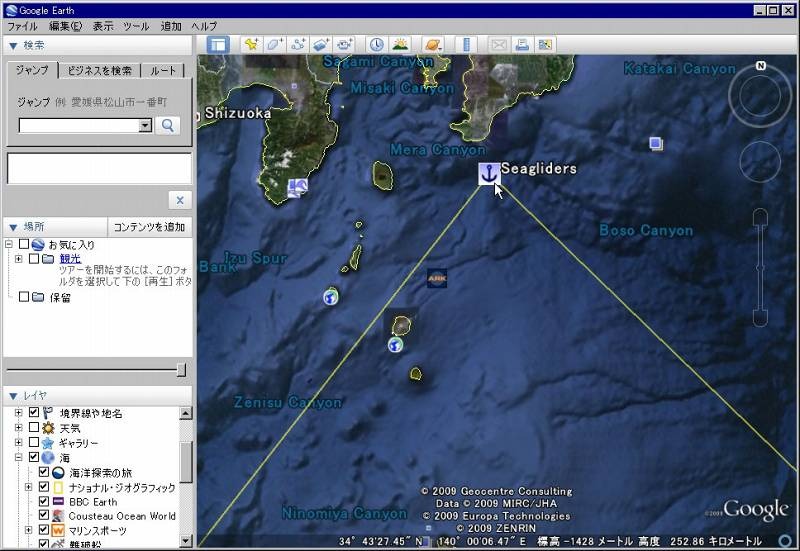Toggle the 観光 folder checkbox
The height and width of the screenshot is (551, 800).
click(x=34, y=259)
